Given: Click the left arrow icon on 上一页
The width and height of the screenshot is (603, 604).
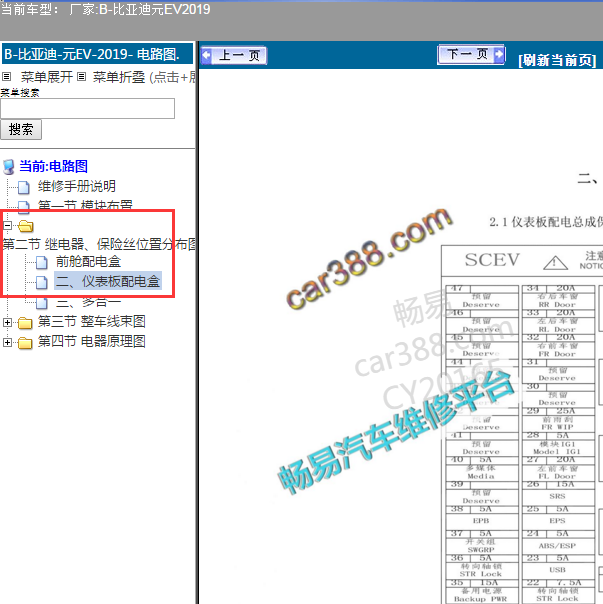Looking at the screenshot, I should (x=207, y=55).
